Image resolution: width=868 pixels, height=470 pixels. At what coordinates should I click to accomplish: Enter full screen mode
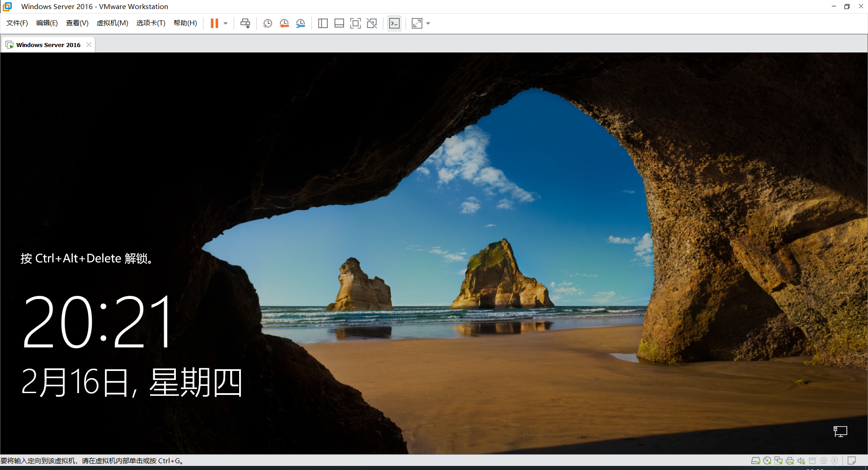pos(356,24)
